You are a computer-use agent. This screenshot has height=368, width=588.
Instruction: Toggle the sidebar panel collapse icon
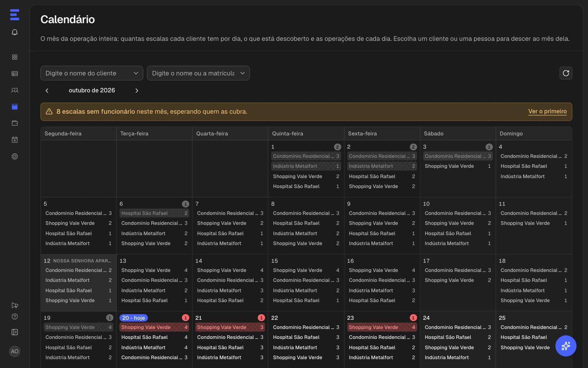15,332
